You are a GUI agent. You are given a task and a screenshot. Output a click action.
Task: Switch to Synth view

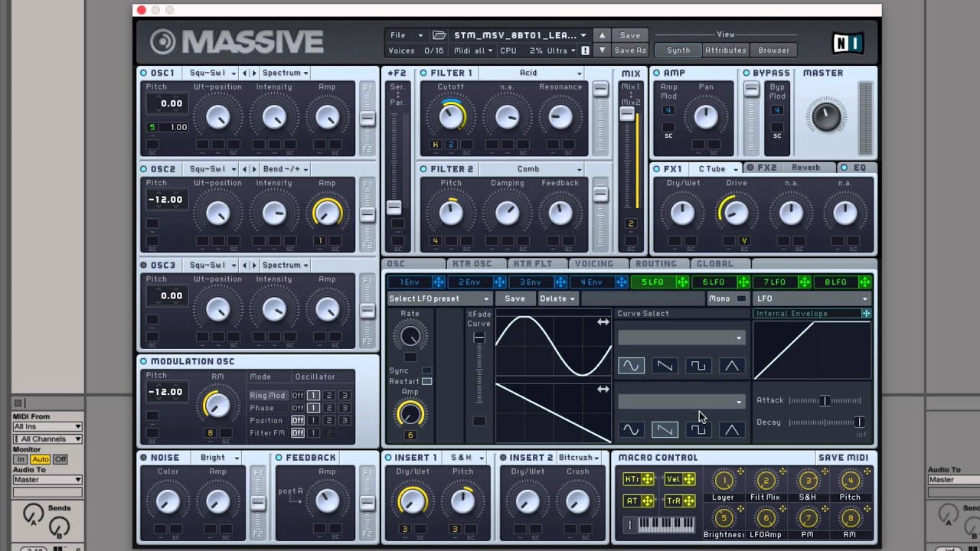point(678,51)
